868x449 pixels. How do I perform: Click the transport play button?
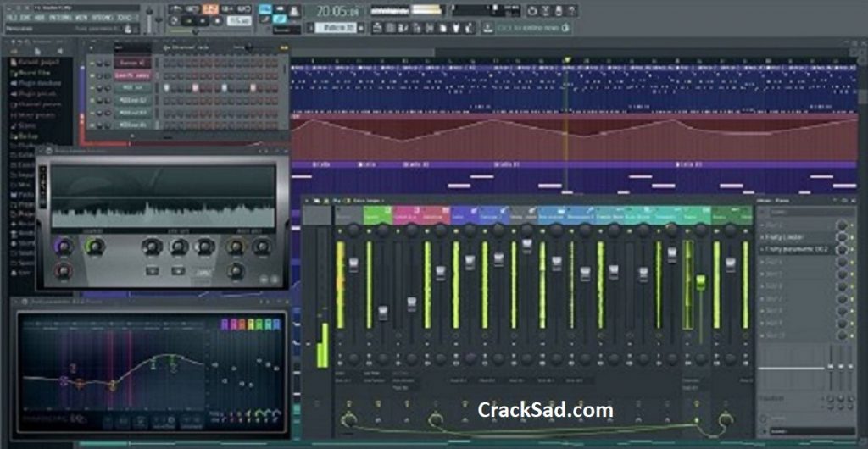pos(189,20)
